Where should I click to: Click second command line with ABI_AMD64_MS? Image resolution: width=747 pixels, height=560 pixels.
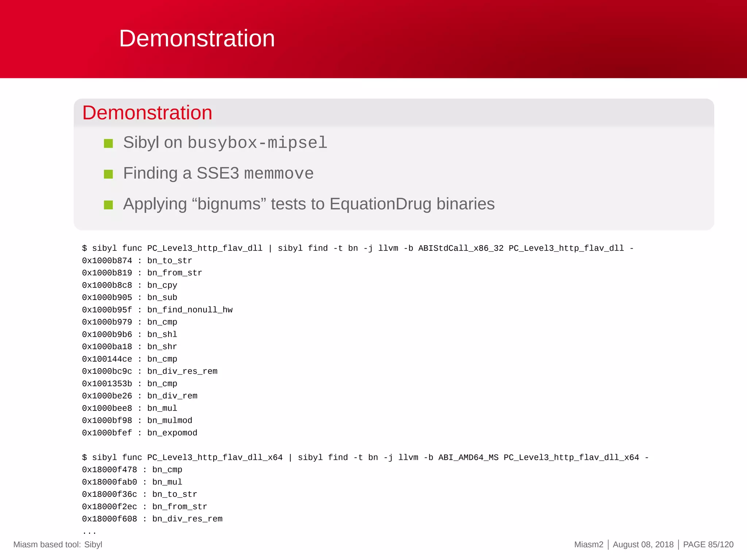365,458
